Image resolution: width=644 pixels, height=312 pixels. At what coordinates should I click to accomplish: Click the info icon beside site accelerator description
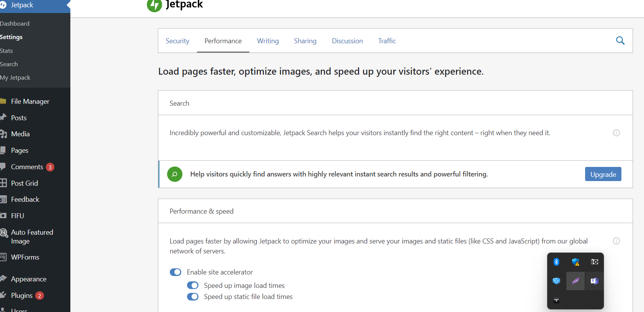click(616, 241)
